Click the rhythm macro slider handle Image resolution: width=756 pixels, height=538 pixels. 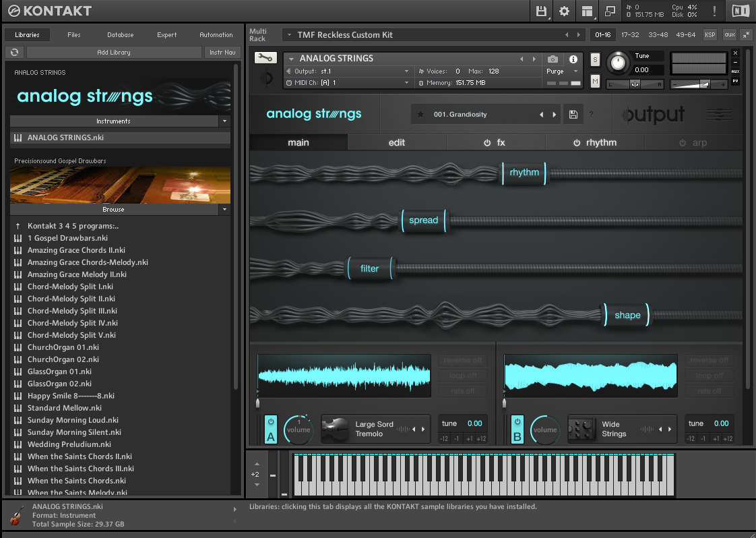tap(524, 173)
